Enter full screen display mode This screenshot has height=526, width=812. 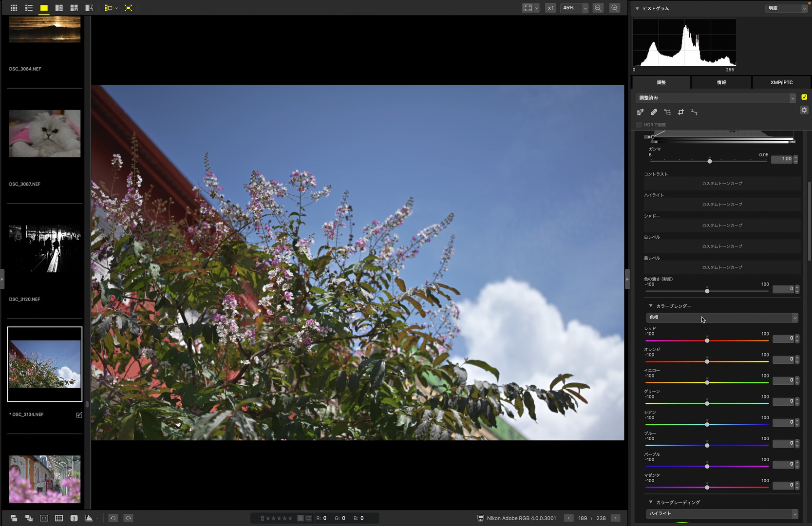pyautogui.click(x=128, y=8)
